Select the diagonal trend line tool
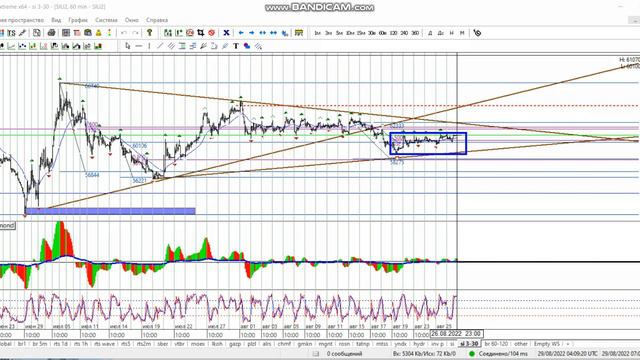The width and height of the screenshot is (640, 360). [x=160, y=46]
